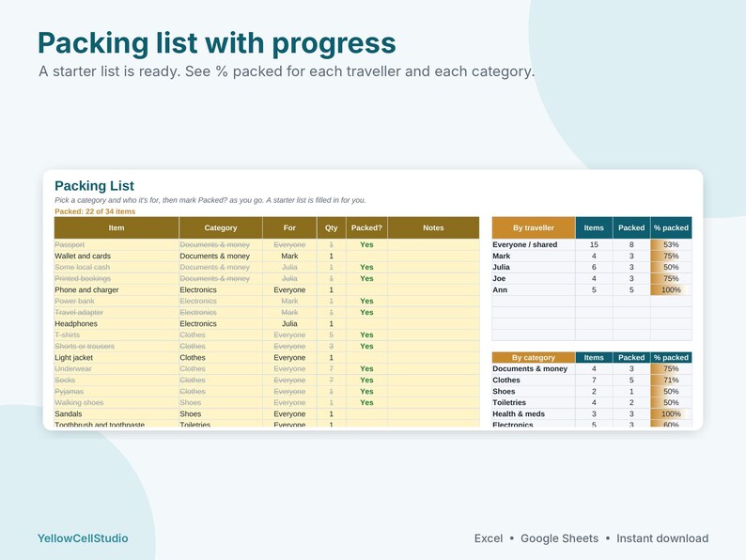
Task: Click the Qty cell of the T-shirts row
Action: click(x=331, y=334)
